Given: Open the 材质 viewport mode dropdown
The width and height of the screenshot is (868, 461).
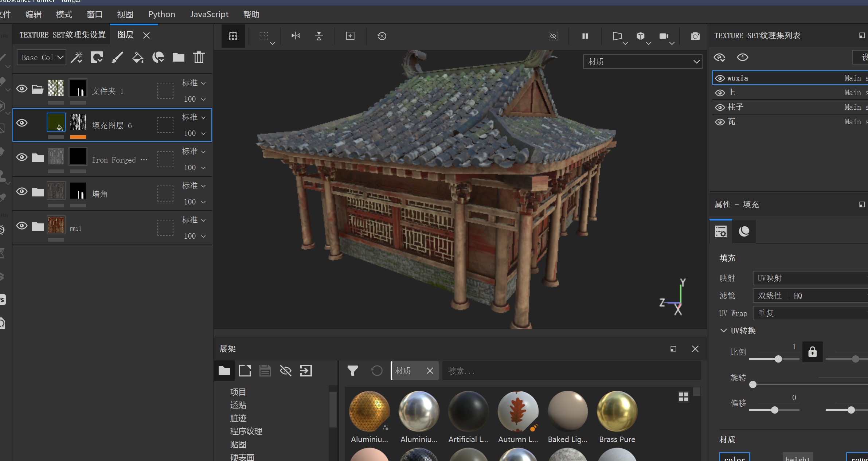Looking at the screenshot, I should click(642, 62).
